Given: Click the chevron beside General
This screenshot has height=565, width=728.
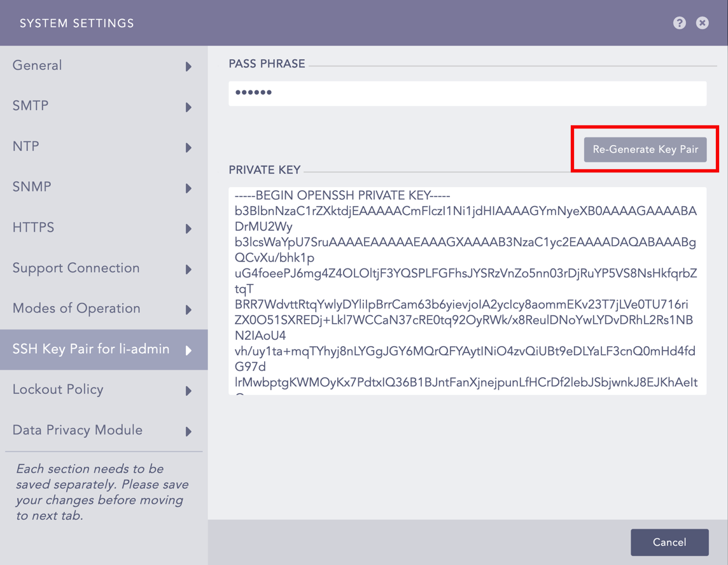Looking at the screenshot, I should 189,66.
